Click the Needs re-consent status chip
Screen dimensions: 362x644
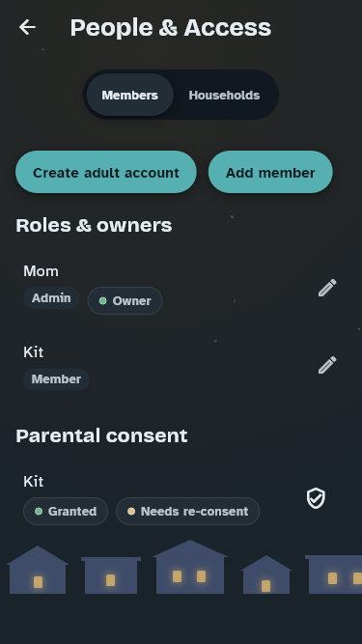click(x=187, y=512)
